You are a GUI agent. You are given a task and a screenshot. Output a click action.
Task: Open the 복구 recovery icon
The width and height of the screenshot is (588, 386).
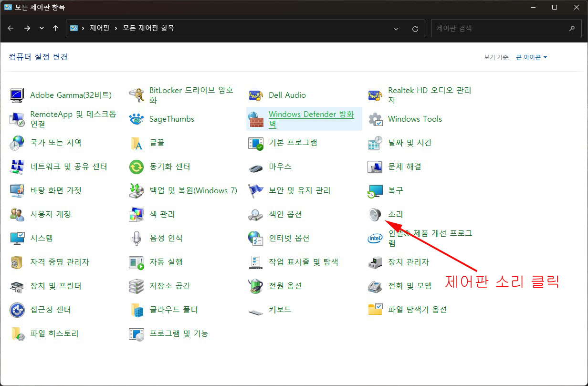tap(375, 190)
